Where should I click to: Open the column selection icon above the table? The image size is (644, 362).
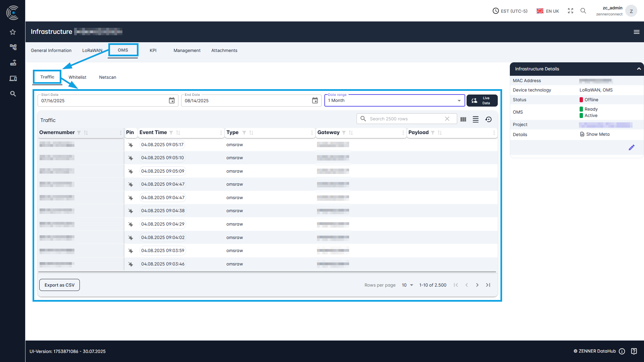[x=463, y=119]
